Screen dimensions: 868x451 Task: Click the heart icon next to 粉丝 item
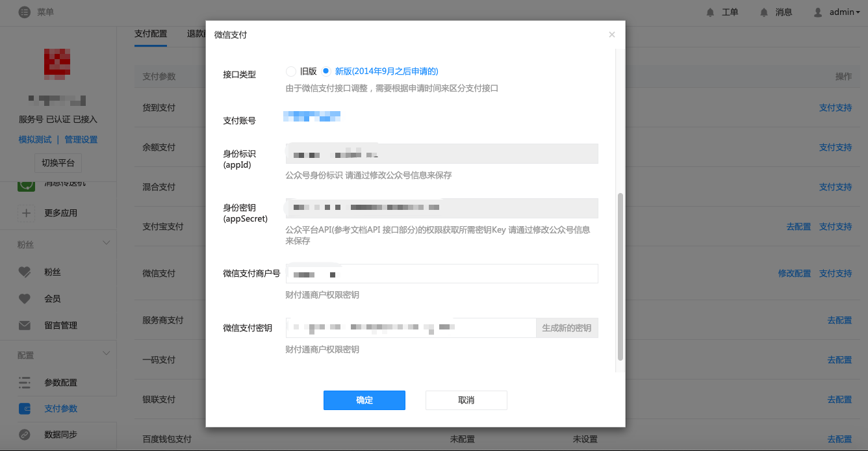pyautogui.click(x=25, y=272)
